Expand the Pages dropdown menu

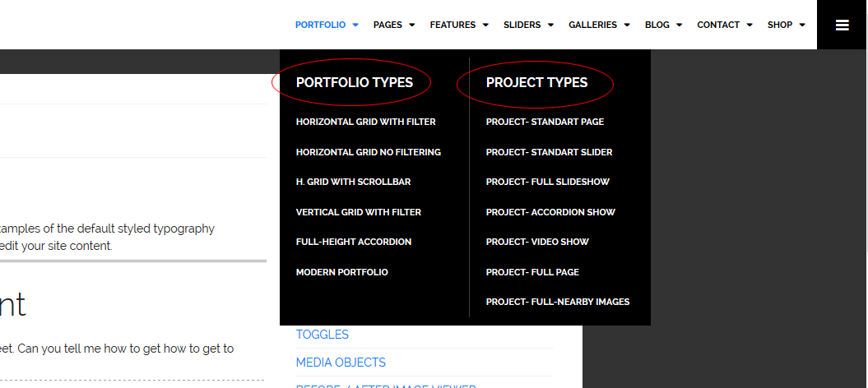tap(393, 25)
